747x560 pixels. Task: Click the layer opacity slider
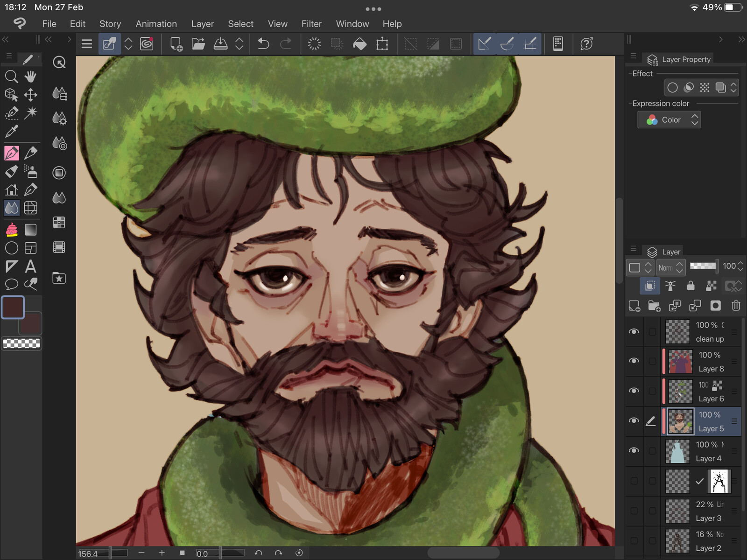(703, 266)
